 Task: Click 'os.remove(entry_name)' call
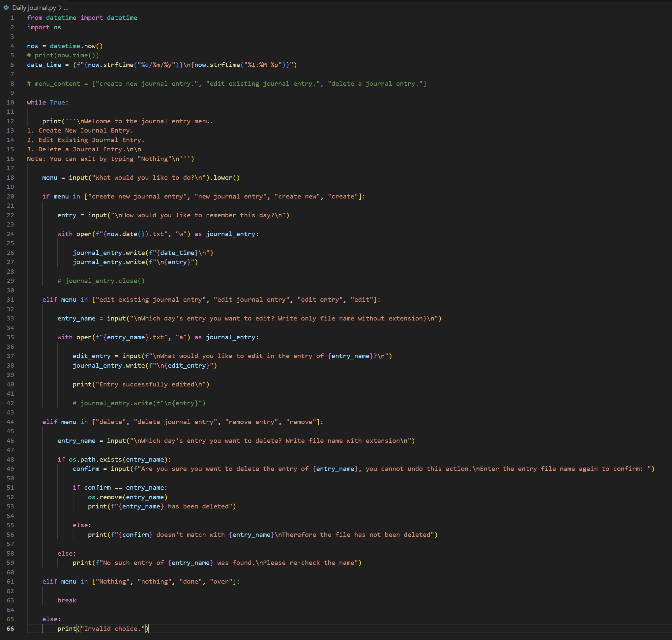[x=128, y=497]
